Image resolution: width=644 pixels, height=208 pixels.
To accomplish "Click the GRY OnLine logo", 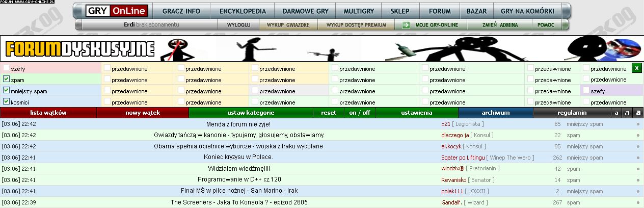I will pos(117,11).
